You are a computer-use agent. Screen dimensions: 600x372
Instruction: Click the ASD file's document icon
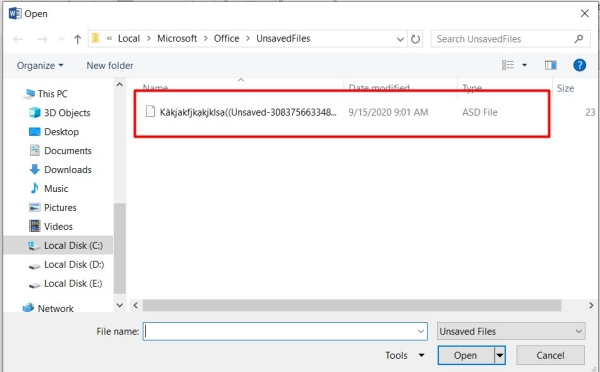(150, 112)
